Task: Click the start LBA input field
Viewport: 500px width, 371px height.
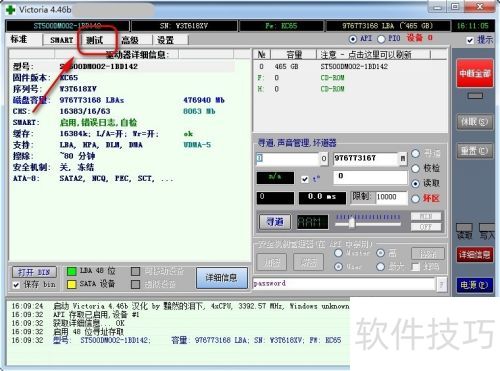Action: click(288, 159)
